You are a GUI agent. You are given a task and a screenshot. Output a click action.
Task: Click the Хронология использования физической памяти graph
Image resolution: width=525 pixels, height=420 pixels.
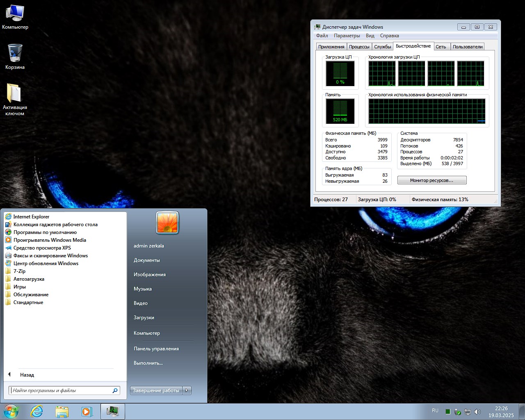point(427,111)
